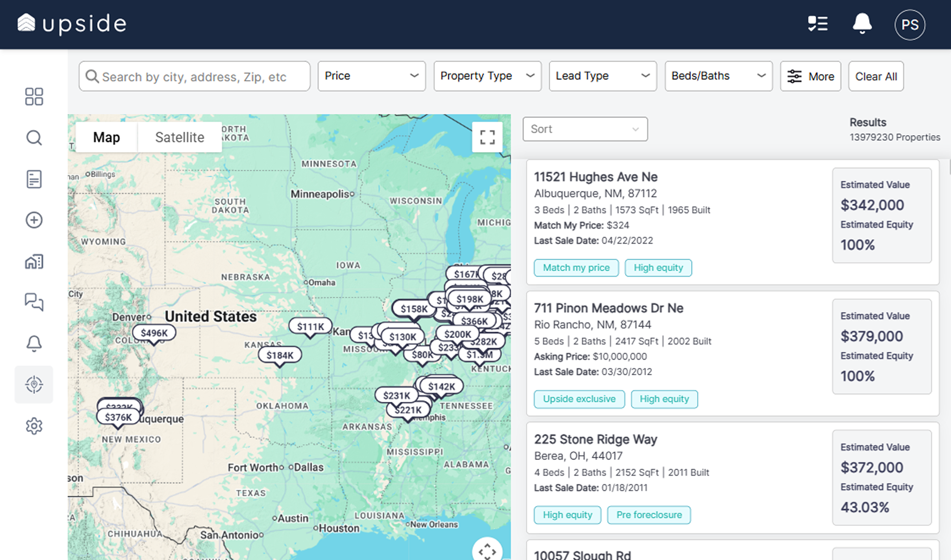This screenshot has height=560, width=951.
Task: Open the task checklist icon in header
Action: point(818,24)
